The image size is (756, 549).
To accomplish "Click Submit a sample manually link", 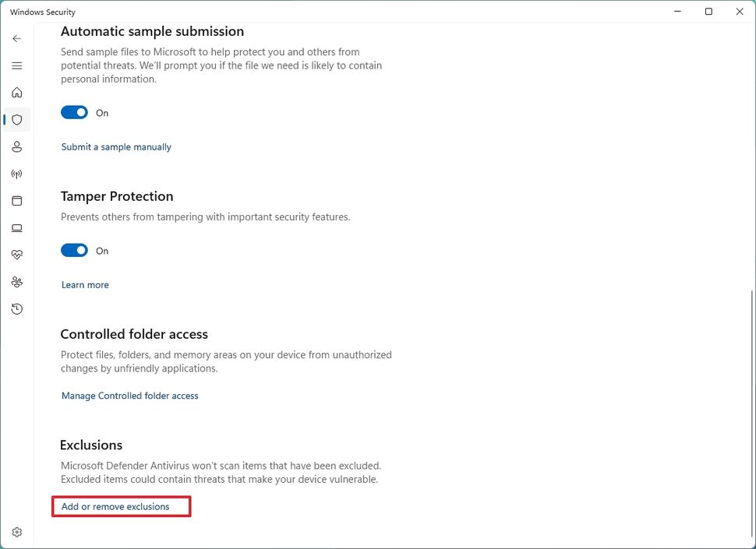I will (116, 147).
